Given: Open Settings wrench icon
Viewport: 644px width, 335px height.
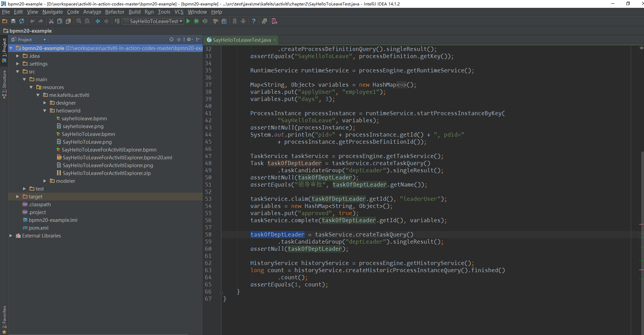Looking at the screenshot, I should [x=216, y=21].
